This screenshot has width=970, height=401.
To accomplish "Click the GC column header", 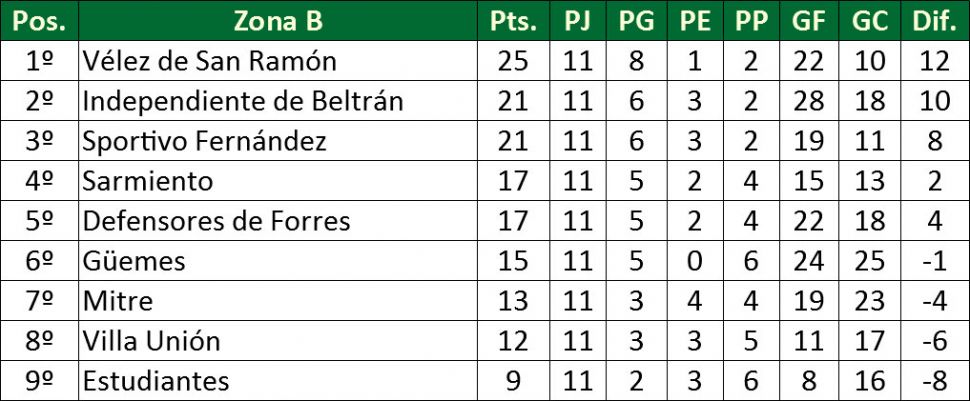I will point(870,21).
